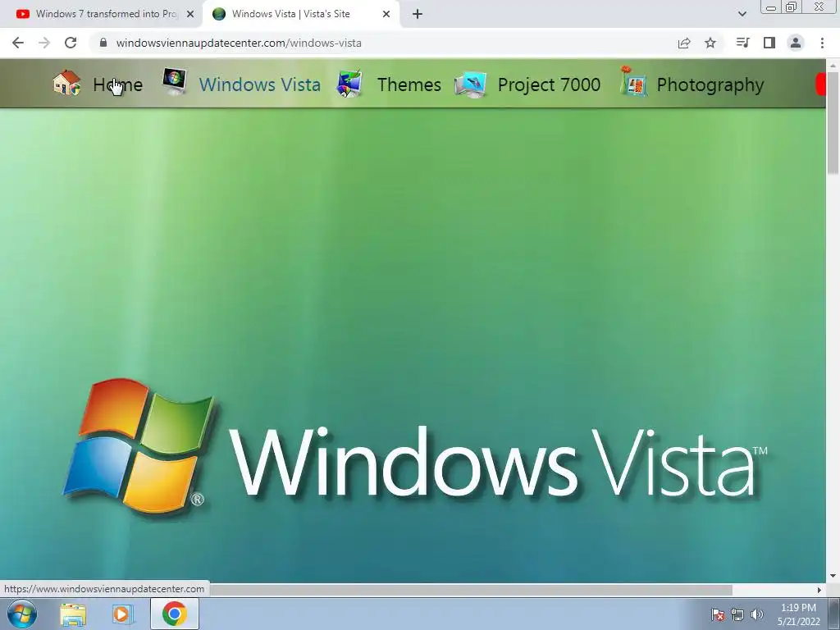Open the Chrome profile avatar
Image resolution: width=840 pixels, height=630 pixels.
pyautogui.click(x=796, y=43)
